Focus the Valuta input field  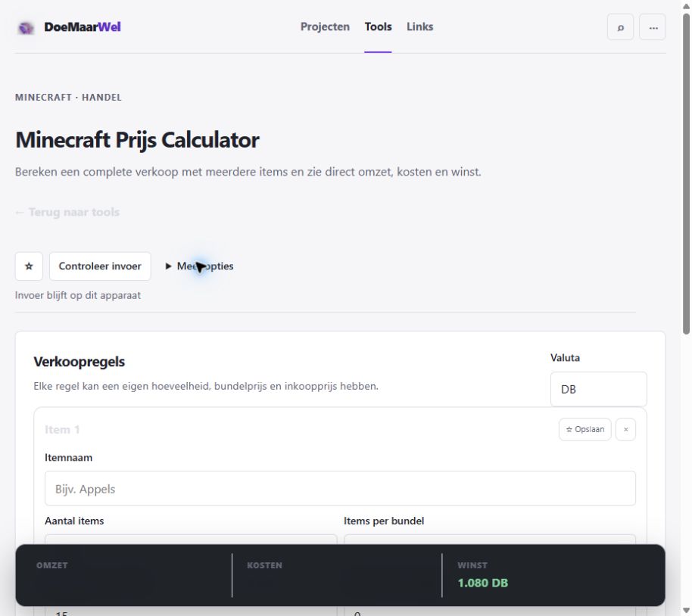tap(598, 389)
